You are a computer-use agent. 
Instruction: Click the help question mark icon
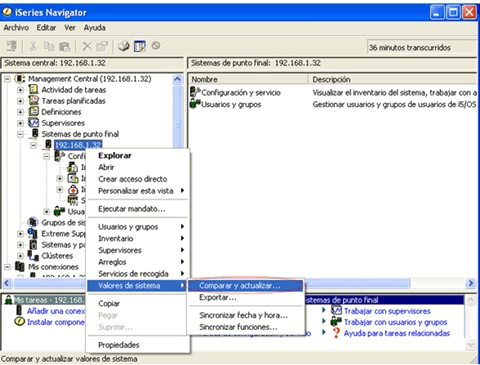coord(336,333)
